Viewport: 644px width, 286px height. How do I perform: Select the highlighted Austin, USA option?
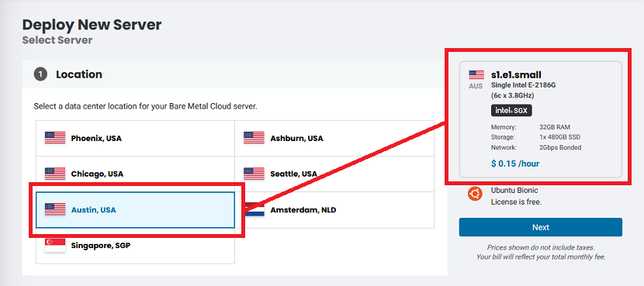click(x=135, y=210)
